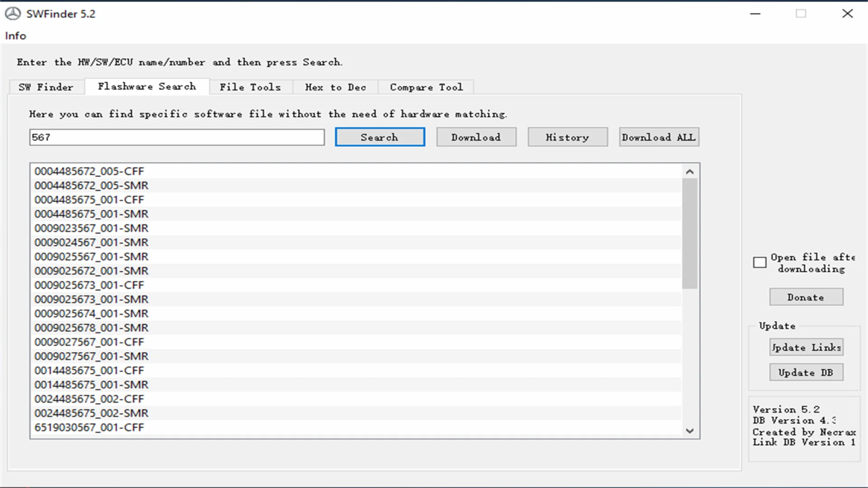868x488 pixels.
Task: Select 0009025673_001-CFF in the list
Action: coord(356,285)
